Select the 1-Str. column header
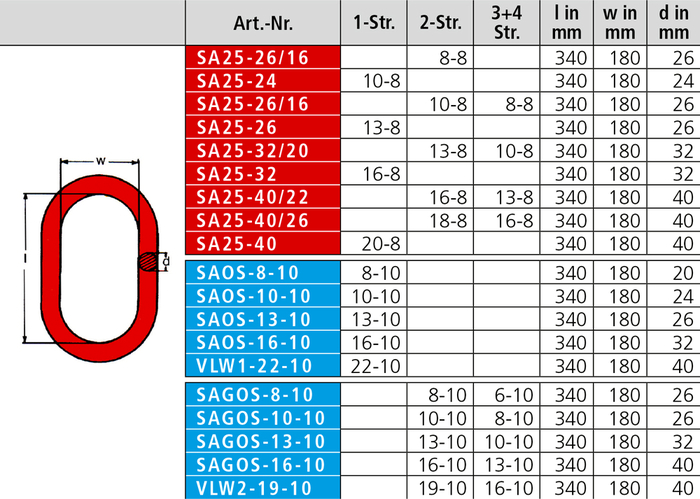 [374, 23]
